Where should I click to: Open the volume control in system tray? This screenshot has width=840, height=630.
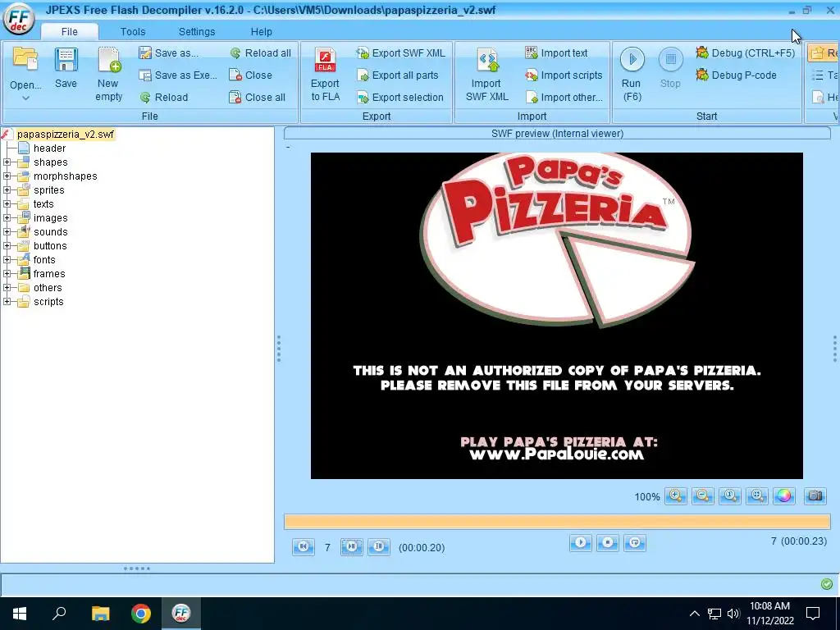pyautogui.click(x=733, y=614)
